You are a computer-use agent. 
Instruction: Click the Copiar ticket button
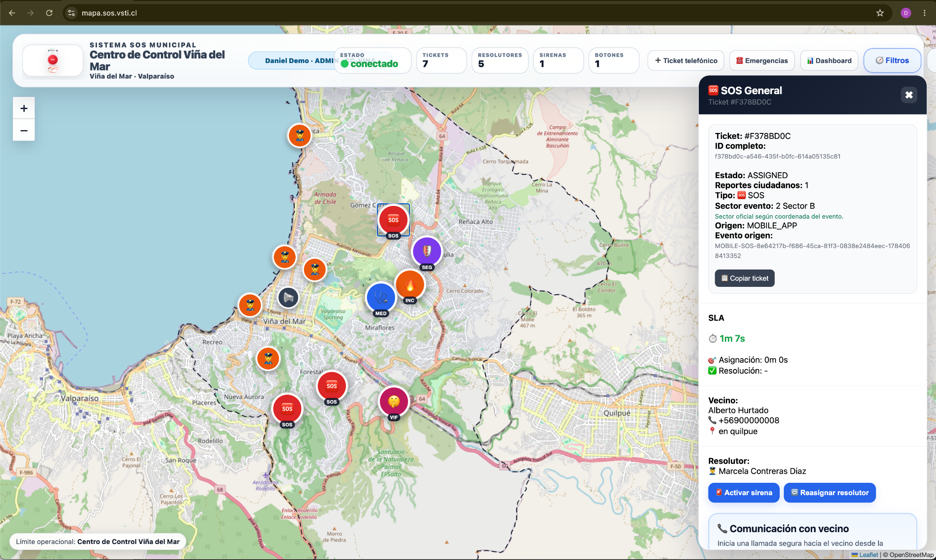click(745, 278)
